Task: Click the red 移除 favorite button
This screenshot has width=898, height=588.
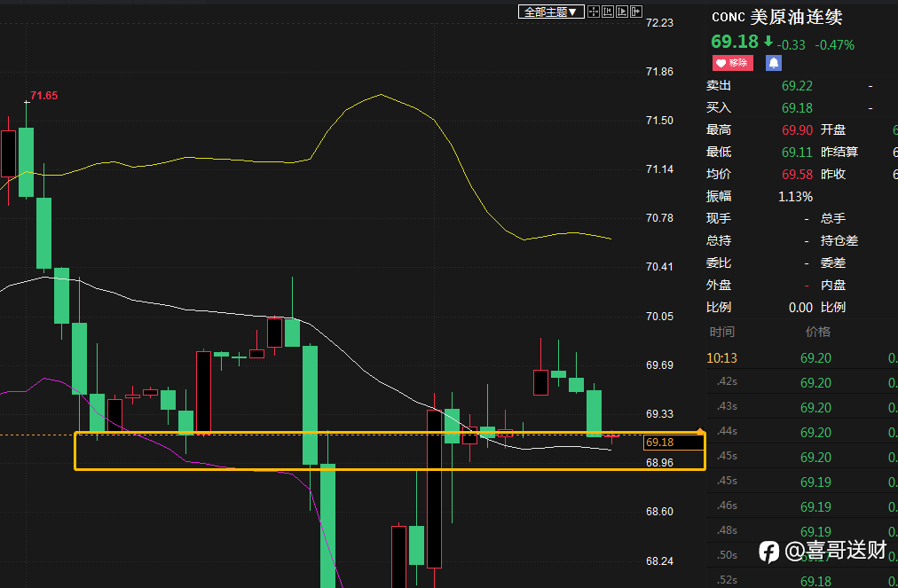Action: pos(732,63)
